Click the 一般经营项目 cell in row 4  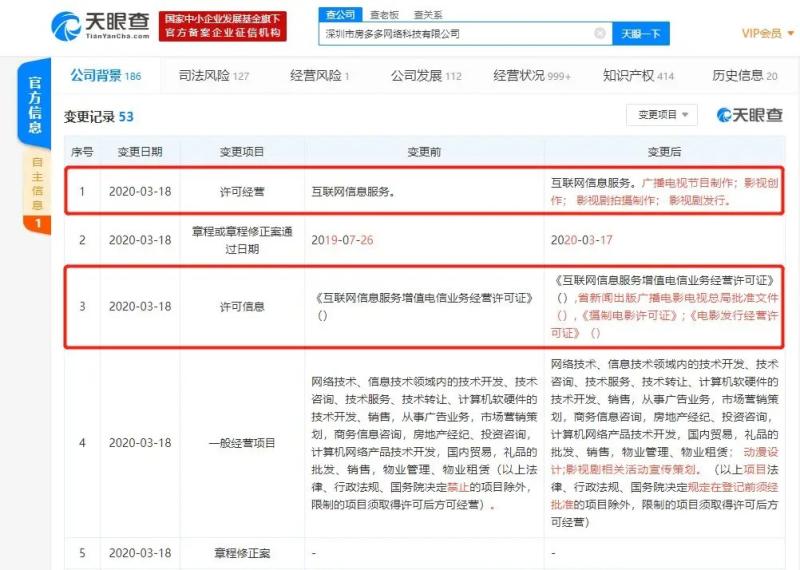pyautogui.click(x=242, y=443)
